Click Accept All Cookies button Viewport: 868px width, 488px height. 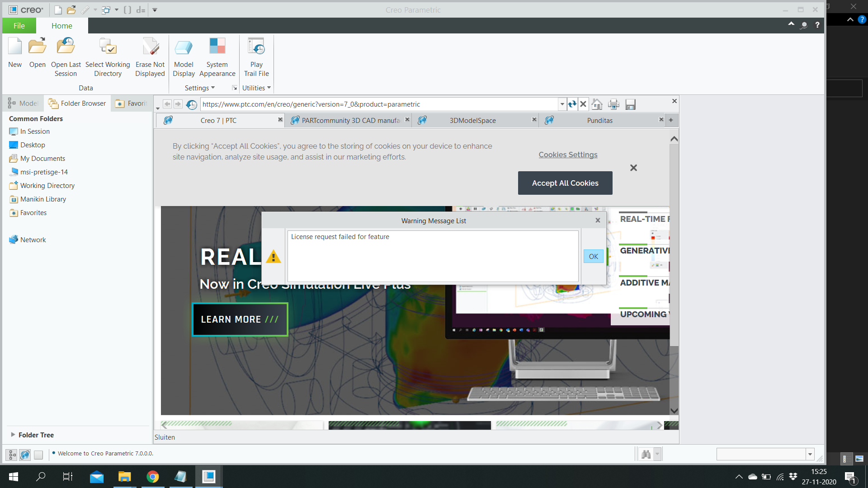click(565, 183)
